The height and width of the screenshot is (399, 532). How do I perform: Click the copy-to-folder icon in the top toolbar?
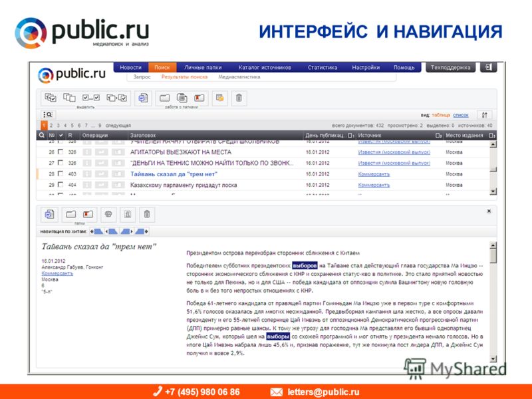pos(182,98)
